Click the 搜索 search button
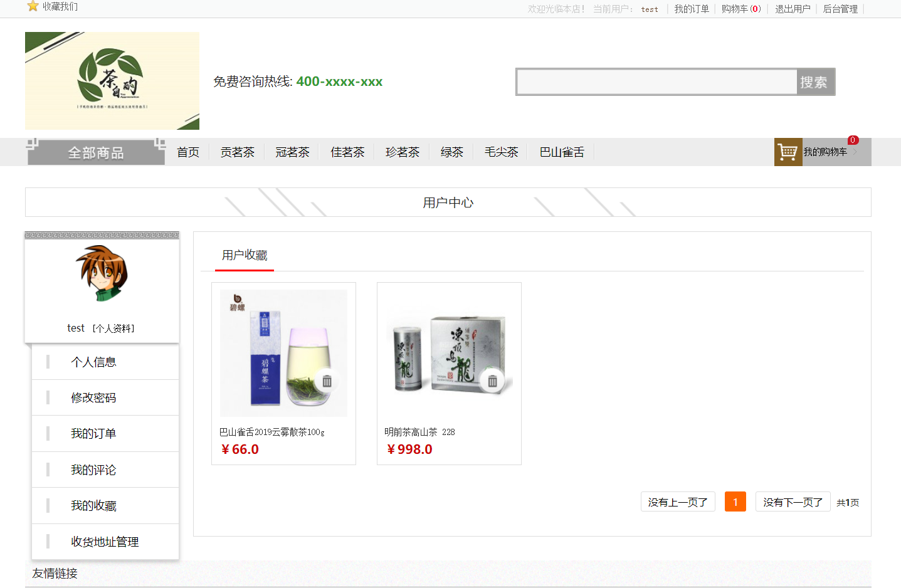901x588 pixels. [x=816, y=81]
